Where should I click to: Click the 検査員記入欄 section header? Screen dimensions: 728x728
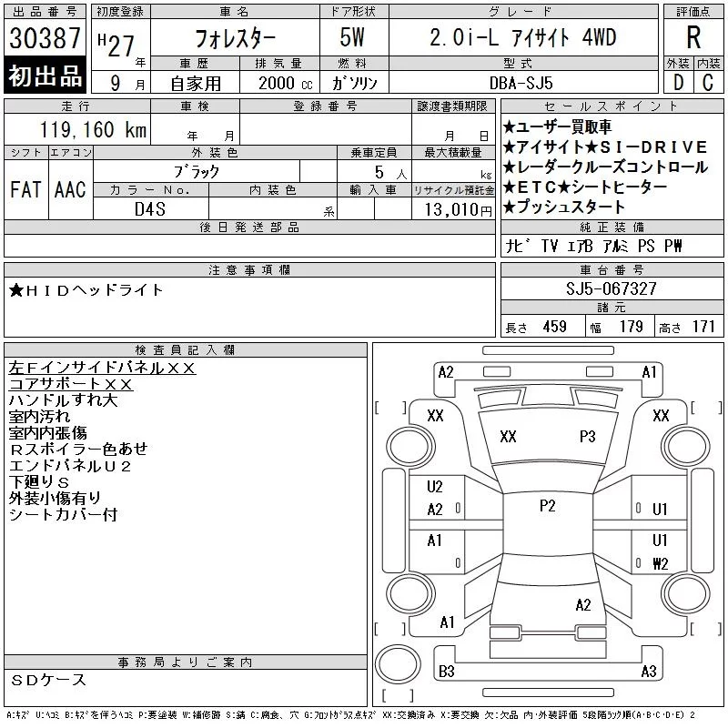[x=185, y=349]
